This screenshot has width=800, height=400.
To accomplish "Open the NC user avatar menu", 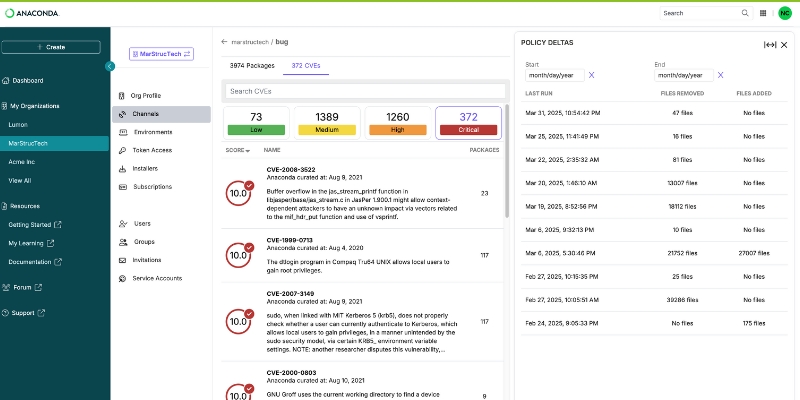I will point(785,13).
